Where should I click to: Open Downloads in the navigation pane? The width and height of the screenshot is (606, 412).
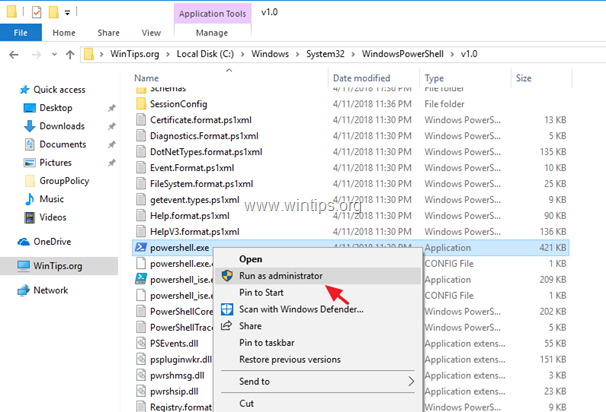tap(62, 126)
